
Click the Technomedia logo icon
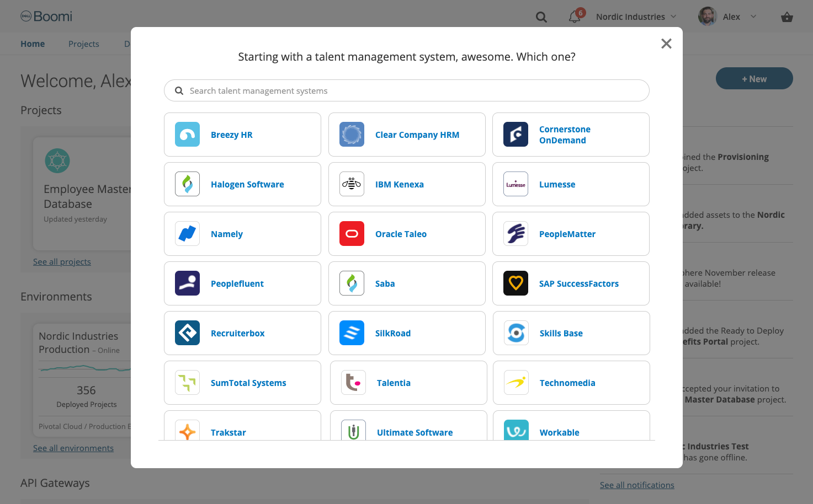(x=516, y=383)
